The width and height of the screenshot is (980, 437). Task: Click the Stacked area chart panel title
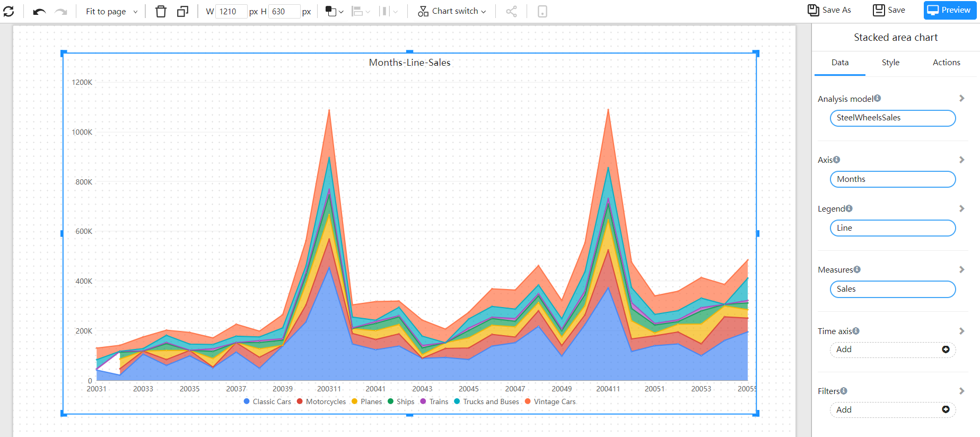tap(896, 37)
